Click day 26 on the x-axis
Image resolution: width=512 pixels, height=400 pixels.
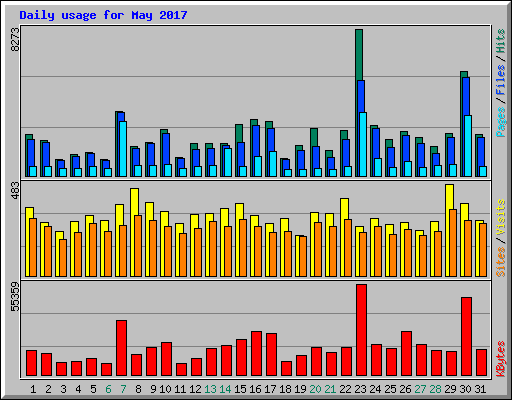[405, 389]
